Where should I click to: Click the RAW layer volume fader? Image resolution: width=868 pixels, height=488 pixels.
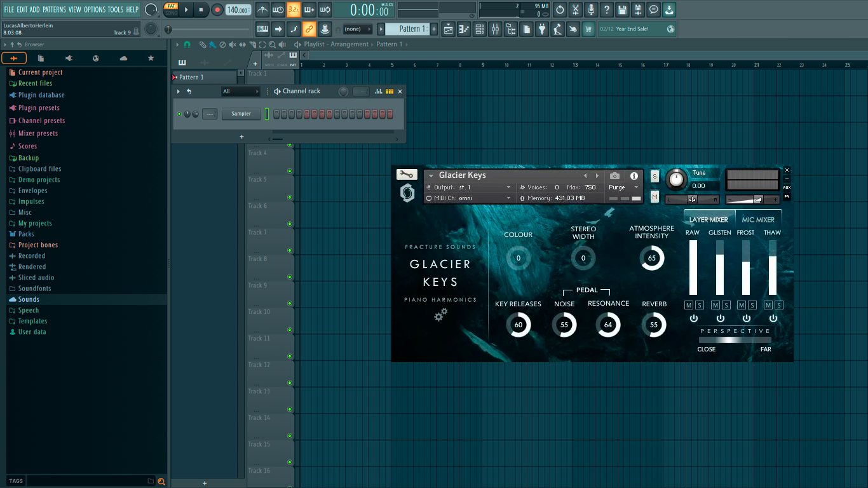coord(693,268)
